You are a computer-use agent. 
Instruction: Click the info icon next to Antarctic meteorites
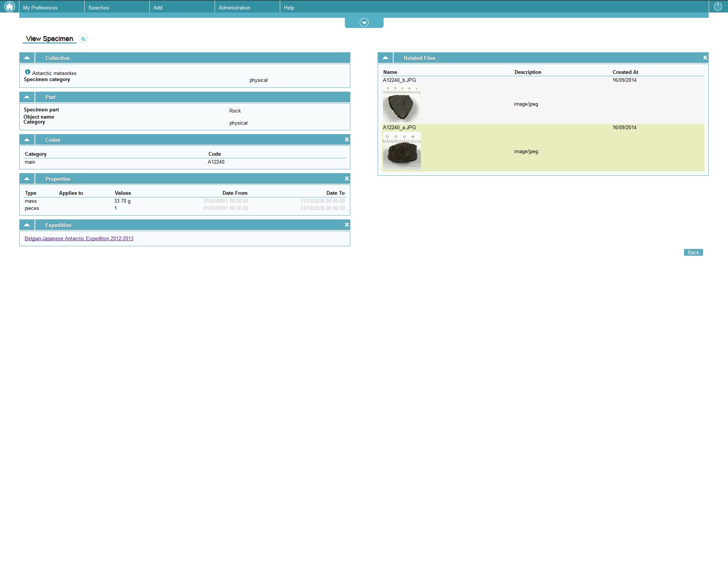click(28, 72)
